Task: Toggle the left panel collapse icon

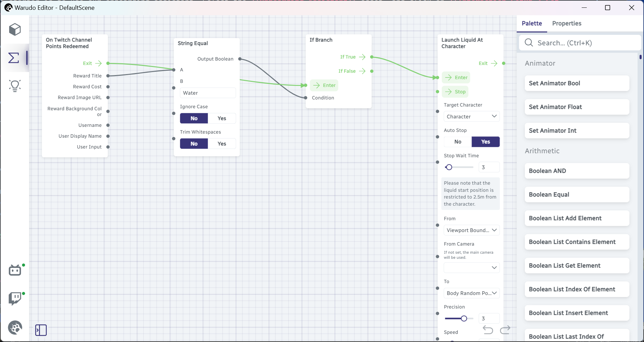Action: click(41, 330)
